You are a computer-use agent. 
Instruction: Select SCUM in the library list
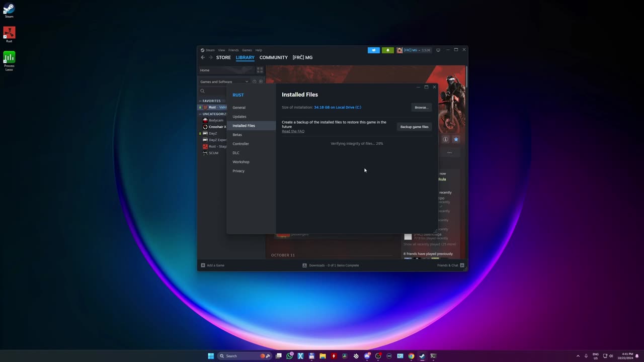(213, 153)
